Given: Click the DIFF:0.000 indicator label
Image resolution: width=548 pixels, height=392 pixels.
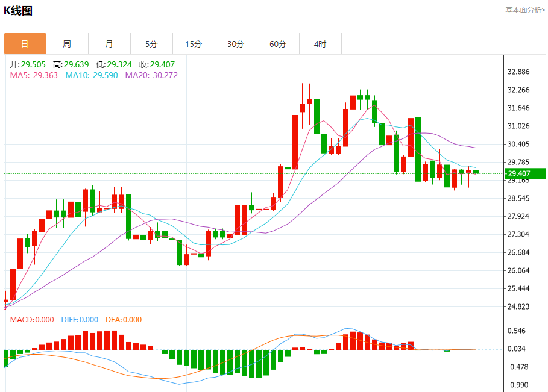Looking at the screenshot, I should coord(80,320).
